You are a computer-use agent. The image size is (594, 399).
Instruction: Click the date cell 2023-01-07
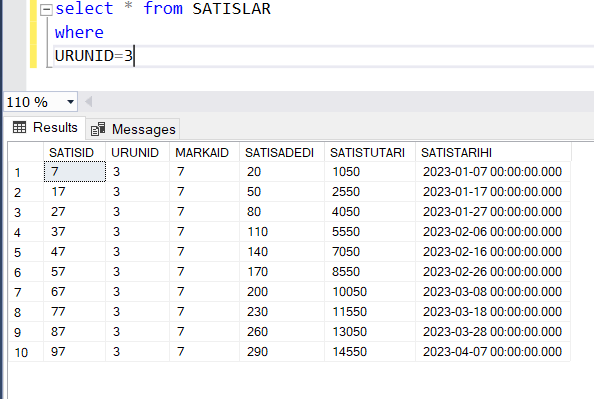[493, 172]
